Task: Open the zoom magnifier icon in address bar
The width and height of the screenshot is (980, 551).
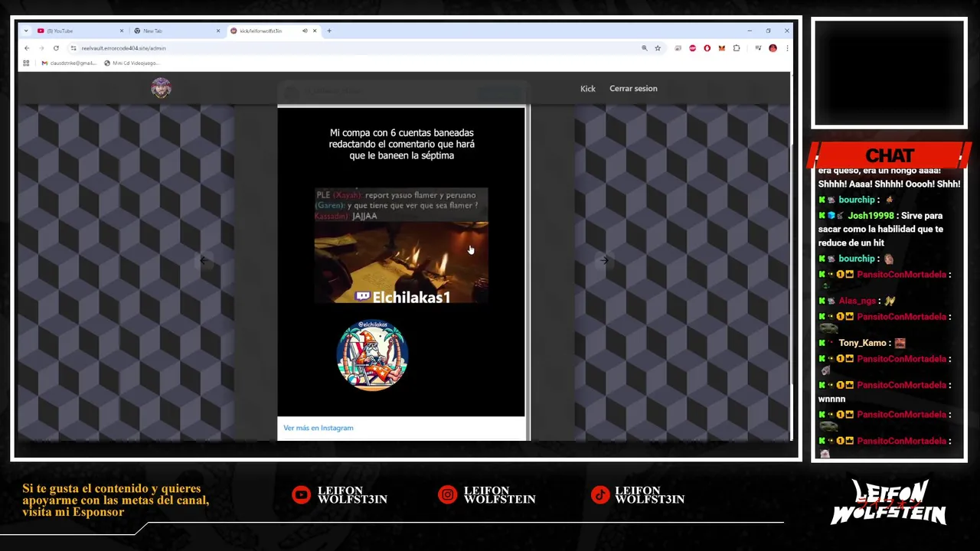Action: pos(645,48)
